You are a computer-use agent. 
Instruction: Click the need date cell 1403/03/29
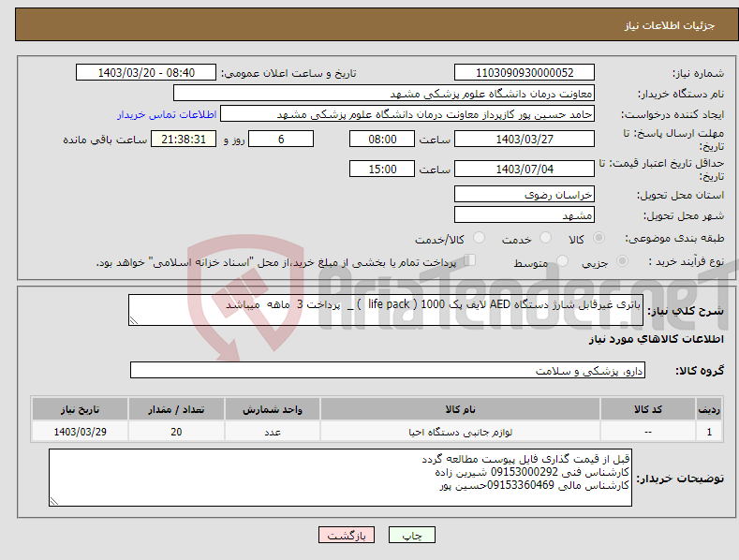tap(81, 432)
